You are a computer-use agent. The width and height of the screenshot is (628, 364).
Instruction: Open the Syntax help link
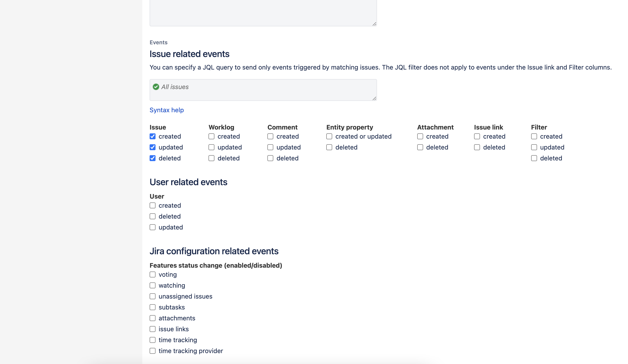click(166, 110)
